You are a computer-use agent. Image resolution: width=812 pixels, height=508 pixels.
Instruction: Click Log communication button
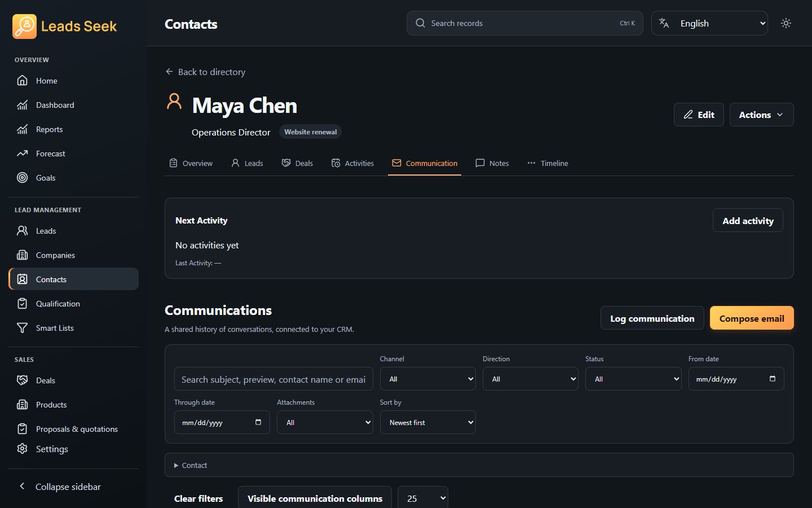pyautogui.click(x=652, y=318)
